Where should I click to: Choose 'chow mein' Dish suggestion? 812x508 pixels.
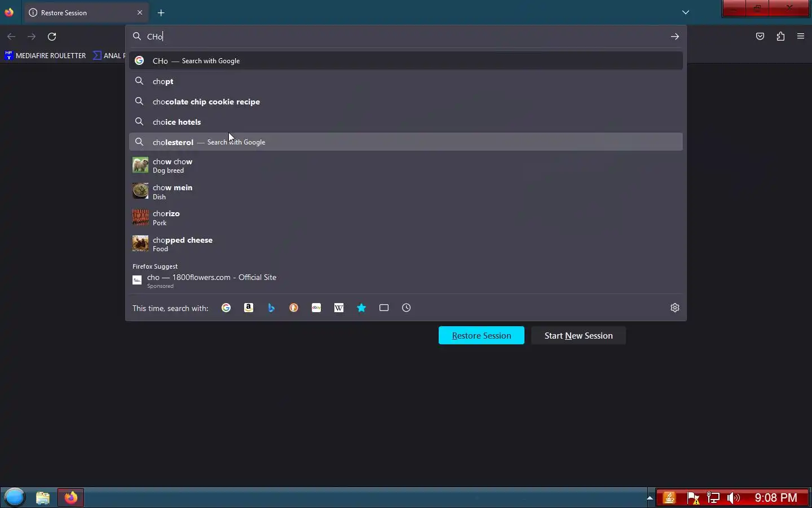(x=406, y=192)
